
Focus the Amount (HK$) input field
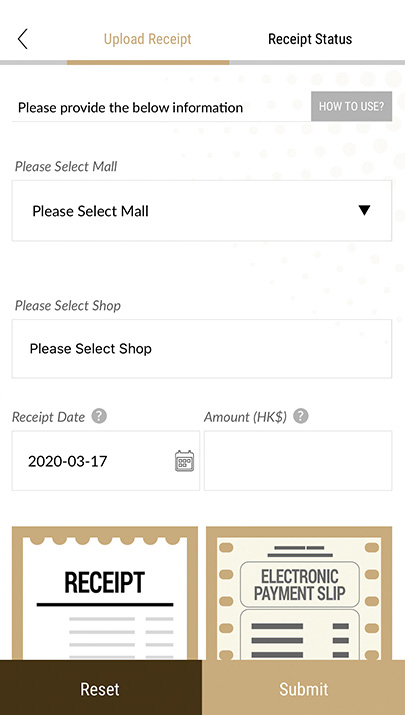click(298, 461)
